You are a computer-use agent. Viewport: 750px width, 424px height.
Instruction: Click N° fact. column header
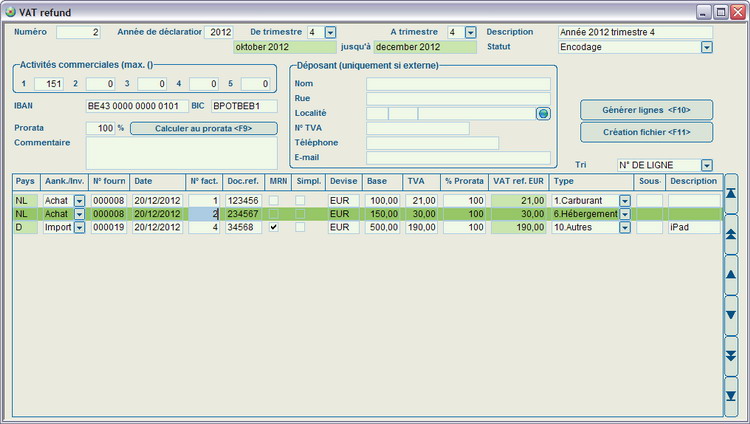204,181
